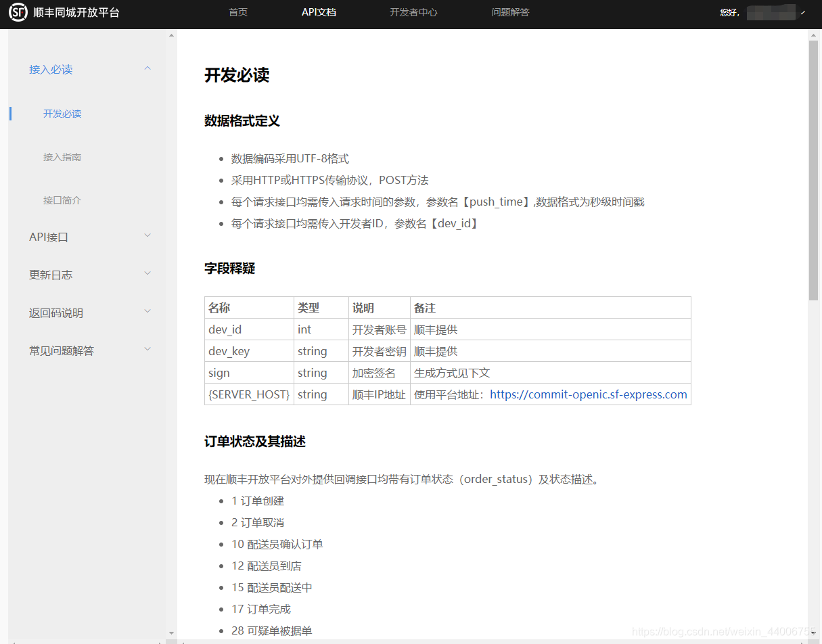The height and width of the screenshot is (644, 822).
Task: Click the sign table cell
Action: click(x=249, y=373)
